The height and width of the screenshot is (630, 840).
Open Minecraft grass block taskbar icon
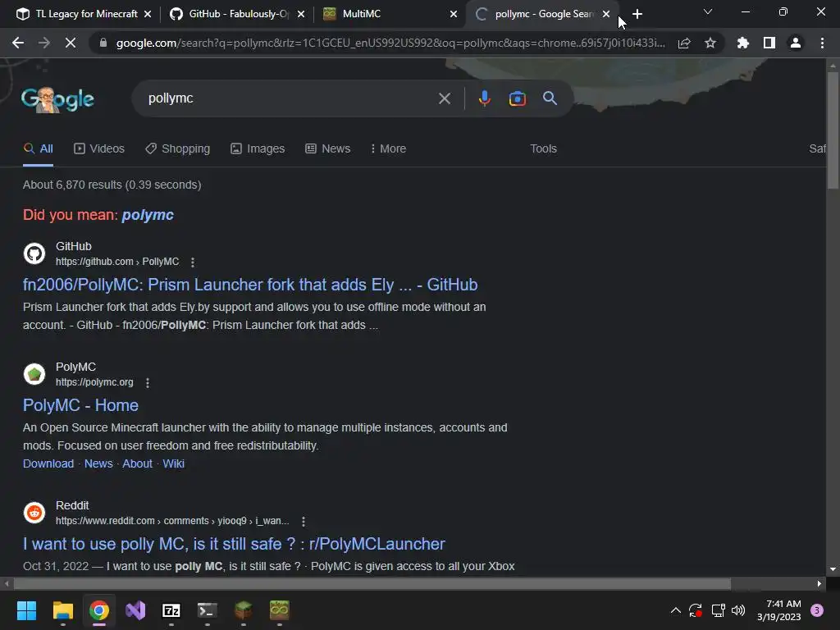click(243, 610)
